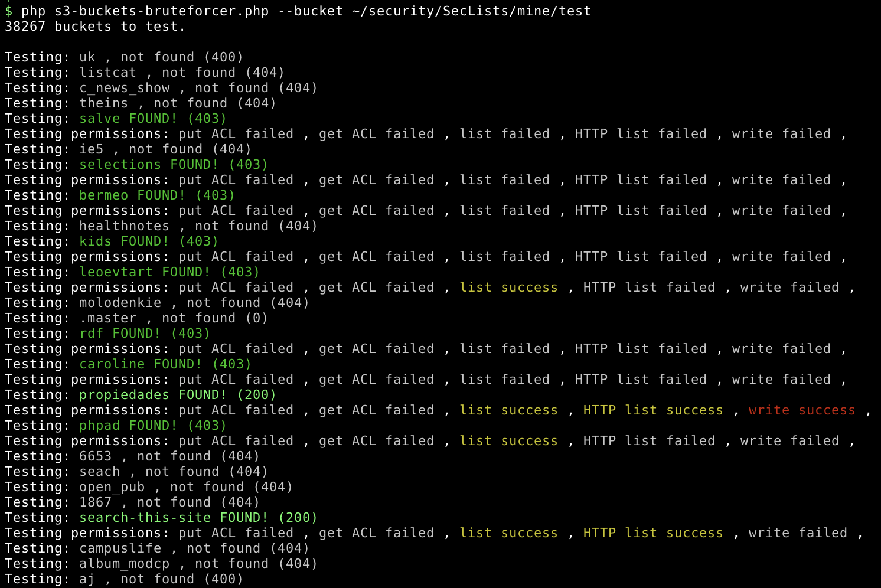Select the "leoevtart" bucket name
Image resolution: width=881 pixels, height=588 pixels.
[x=116, y=272]
